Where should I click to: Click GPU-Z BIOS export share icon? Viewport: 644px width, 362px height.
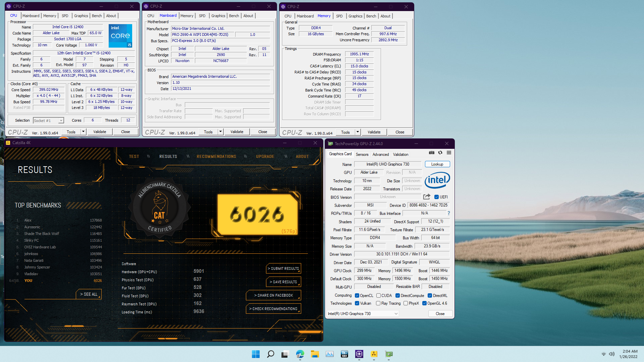(x=427, y=197)
